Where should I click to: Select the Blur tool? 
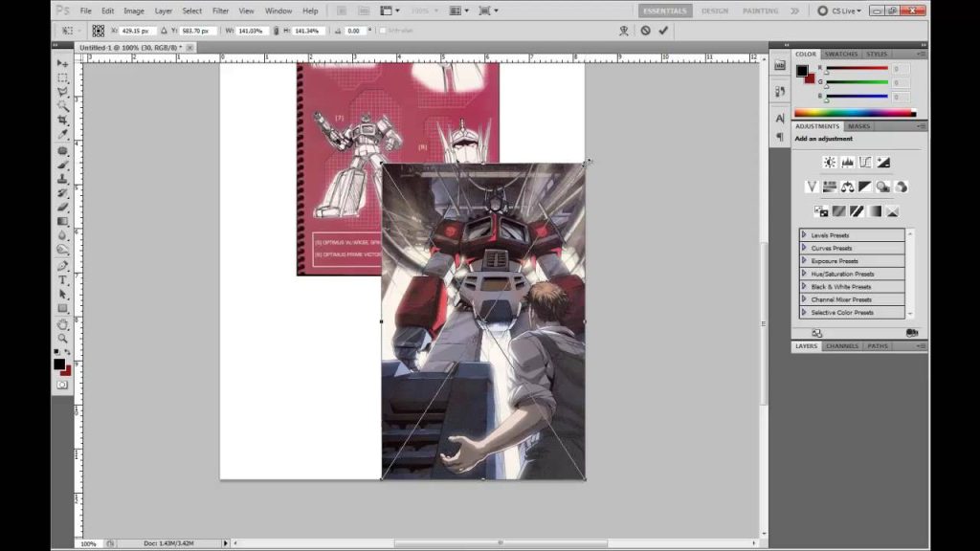pyautogui.click(x=62, y=235)
